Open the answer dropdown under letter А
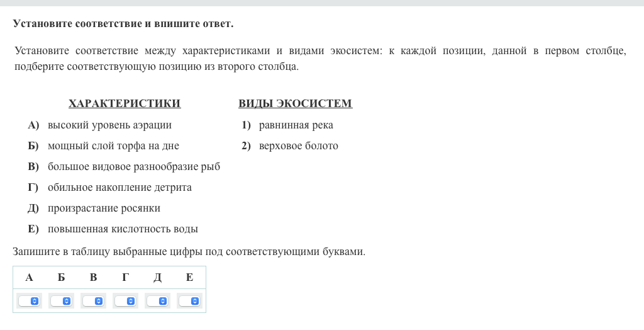 pos(29,301)
